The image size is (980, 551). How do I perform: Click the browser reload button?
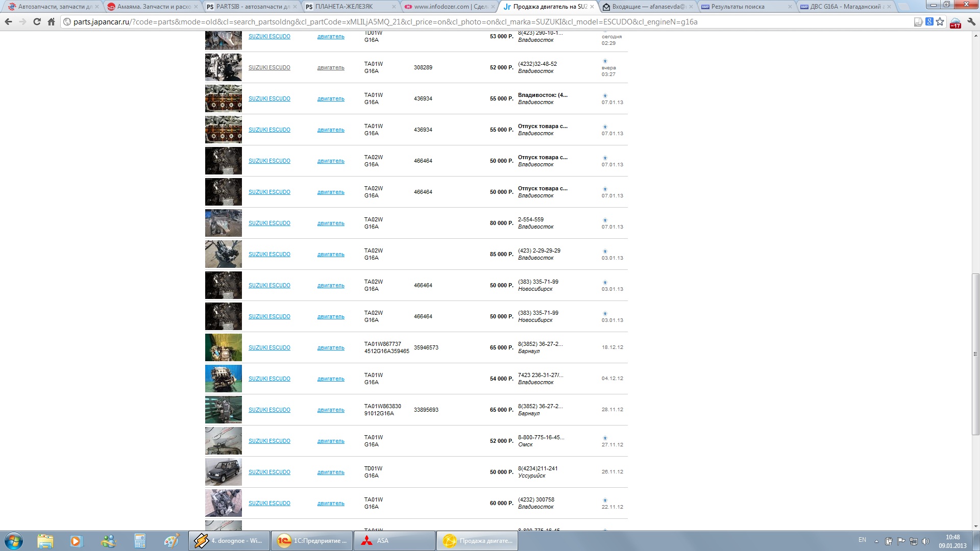(x=37, y=22)
